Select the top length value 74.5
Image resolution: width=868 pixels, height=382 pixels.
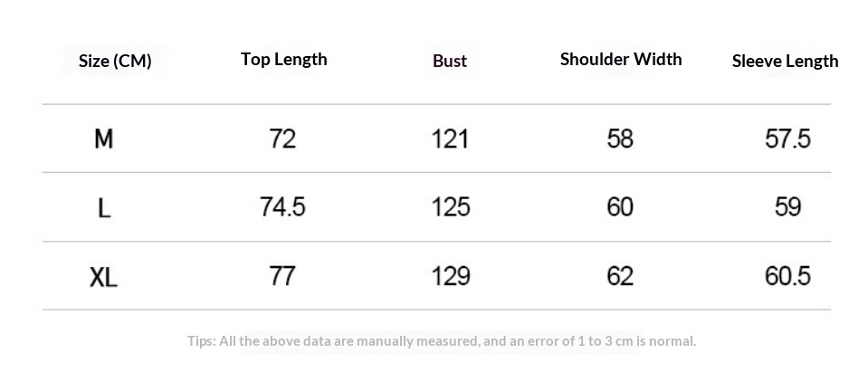coord(282,207)
